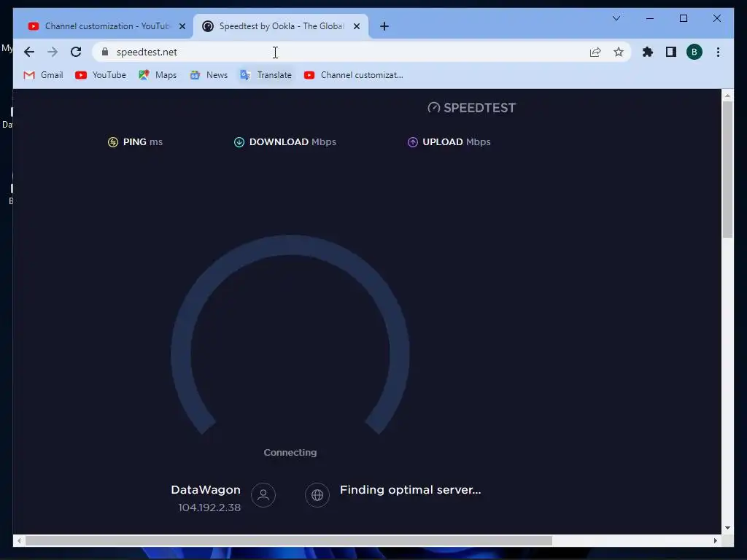The height and width of the screenshot is (560, 747).
Task: Click the scroll up arrow
Action: [727, 96]
